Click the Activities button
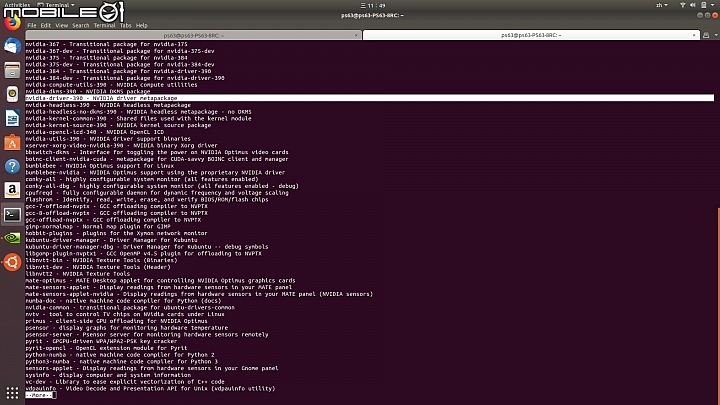Image resolution: width=720 pixels, height=405 pixels. 17,5
